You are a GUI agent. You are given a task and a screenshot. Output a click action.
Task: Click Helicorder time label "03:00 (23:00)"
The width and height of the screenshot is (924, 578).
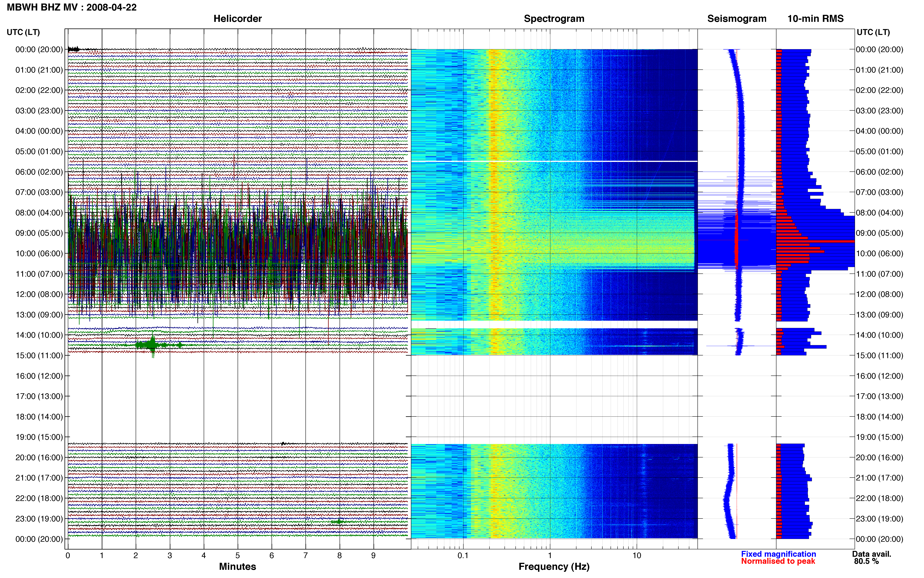pyautogui.click(x=39, y=111)
